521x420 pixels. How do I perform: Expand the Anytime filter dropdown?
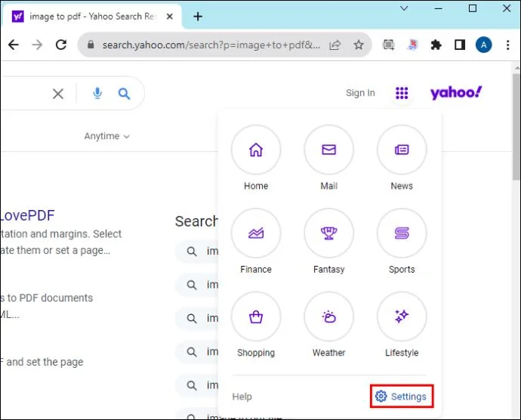click(106, 136)
